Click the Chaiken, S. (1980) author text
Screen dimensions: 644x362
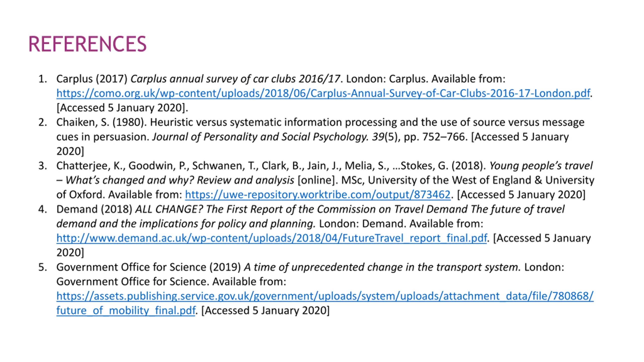(x=101, y=122)
